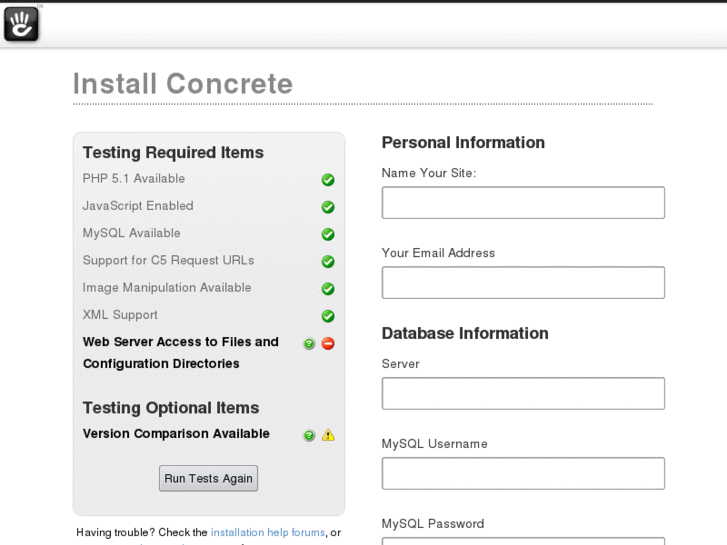727x545 pixels.
Task: Select the database Server input box
Action: (523, 393)
